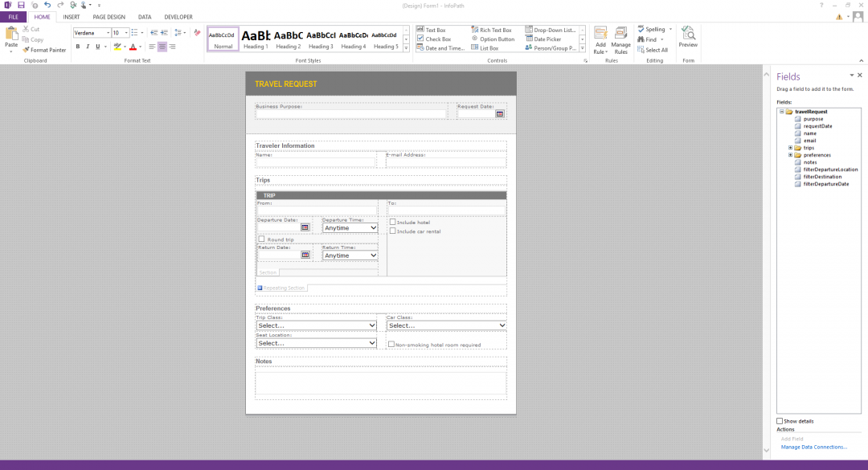Switch to the PAGE DESIGN tab
Image resolution: width=868 pixels, height=470 pixels.
click(109, 17)
